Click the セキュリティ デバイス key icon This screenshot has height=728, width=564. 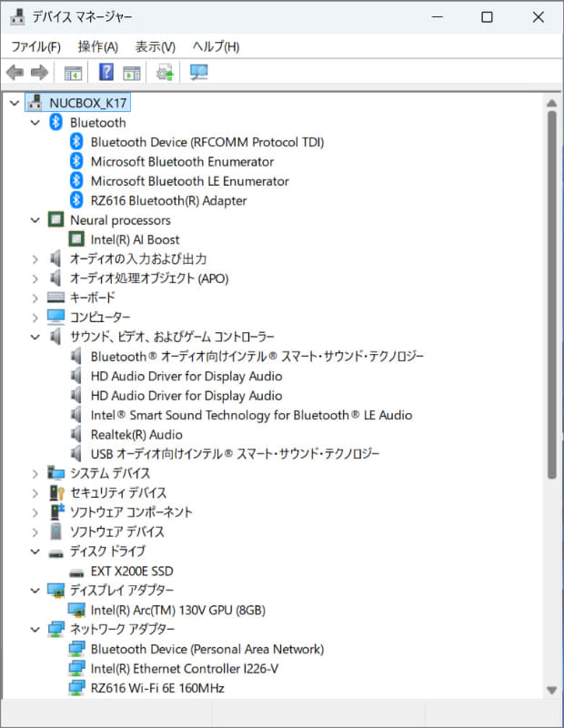(x=56, y=492)
